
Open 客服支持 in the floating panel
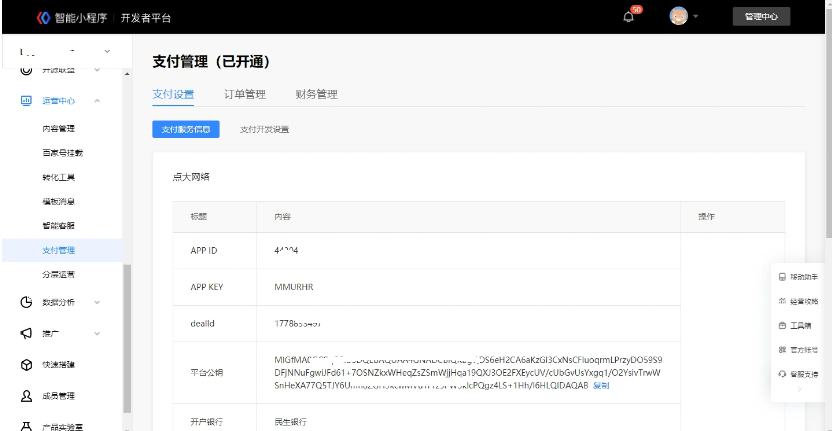[x=799, y=373]
